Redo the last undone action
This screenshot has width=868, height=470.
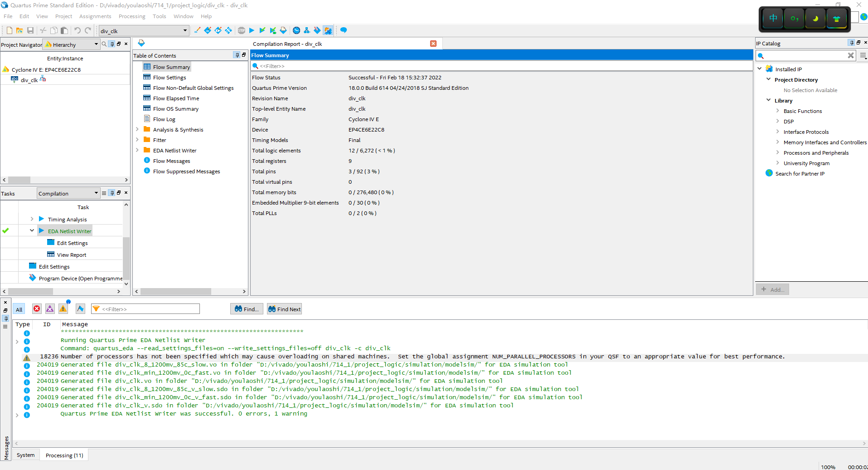[88, 30]
